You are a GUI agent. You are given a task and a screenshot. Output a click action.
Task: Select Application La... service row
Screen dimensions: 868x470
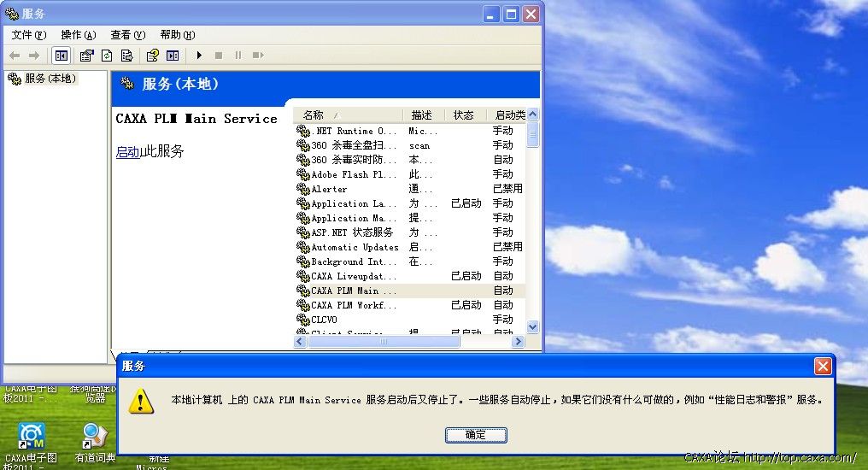pos(409,203)
